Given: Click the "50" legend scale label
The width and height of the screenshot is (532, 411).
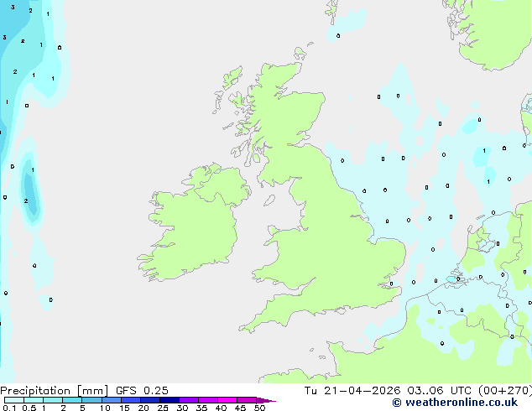Looking at the screenshot, I should click(259, 408).
